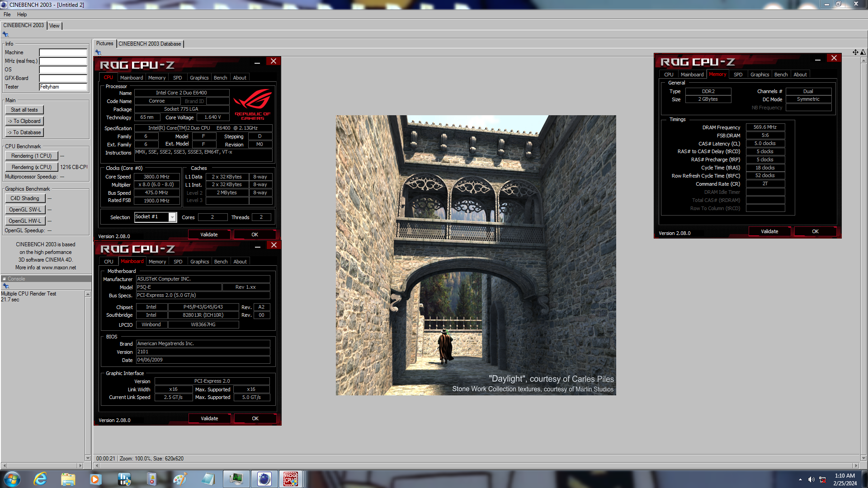Click the To Database button

click(x=24, y=132)
